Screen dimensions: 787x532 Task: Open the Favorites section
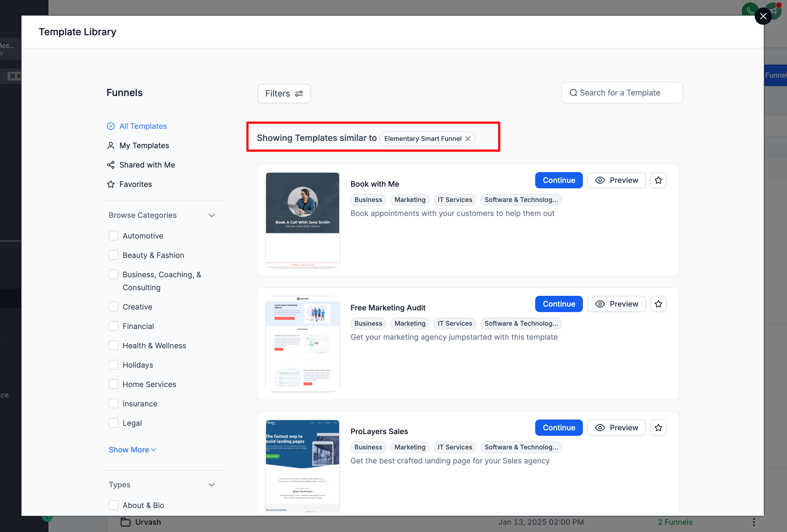136,184
